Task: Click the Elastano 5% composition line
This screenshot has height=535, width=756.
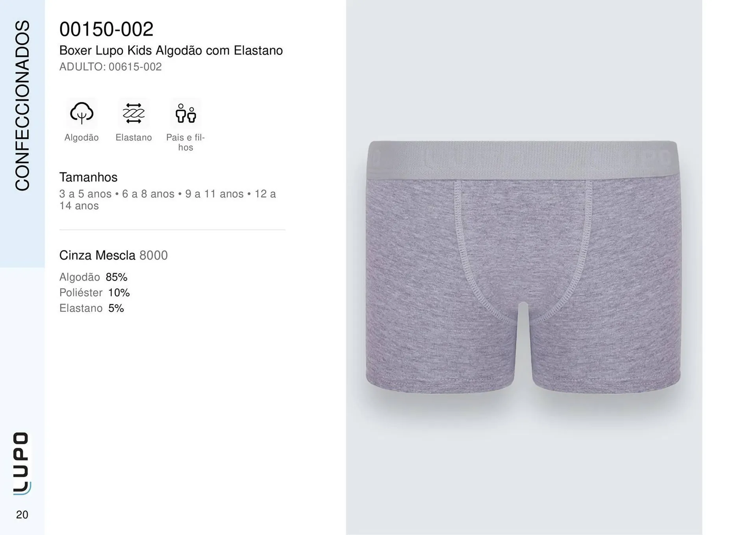Action: tap(91, 308)
